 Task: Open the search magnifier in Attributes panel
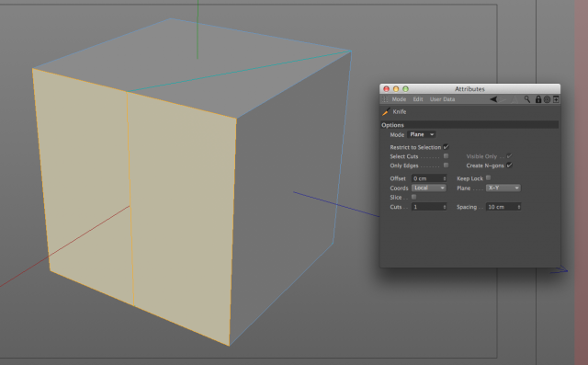click(x=527, y=99)
